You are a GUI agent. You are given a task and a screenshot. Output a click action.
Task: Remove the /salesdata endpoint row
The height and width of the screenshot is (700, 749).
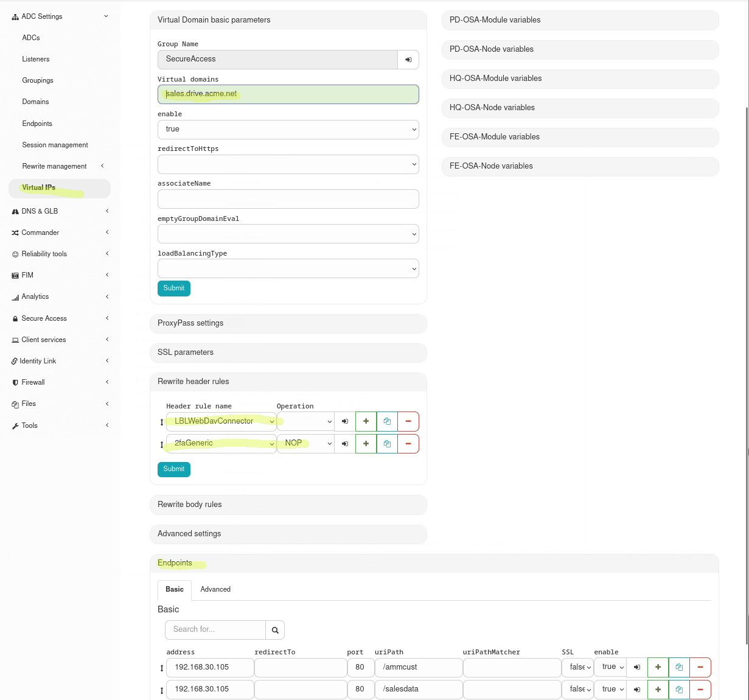pos(700,690)
